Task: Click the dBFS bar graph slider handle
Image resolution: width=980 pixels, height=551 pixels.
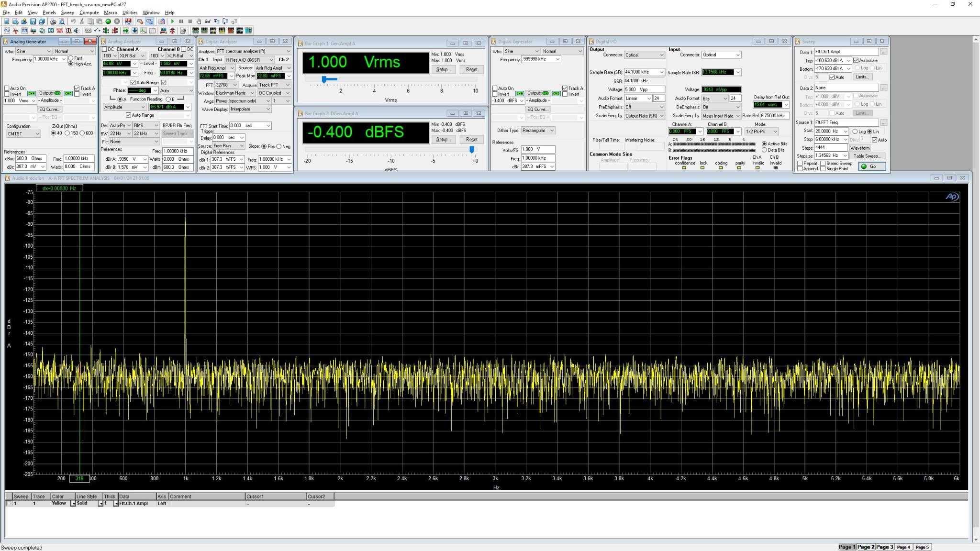Action: pyautogui.click(x=472, y=150)
